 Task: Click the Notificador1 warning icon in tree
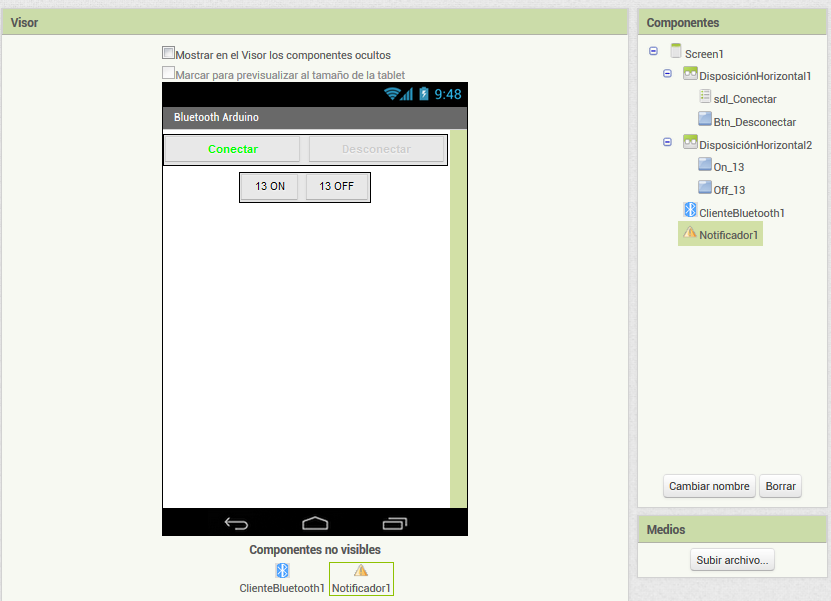690,233
